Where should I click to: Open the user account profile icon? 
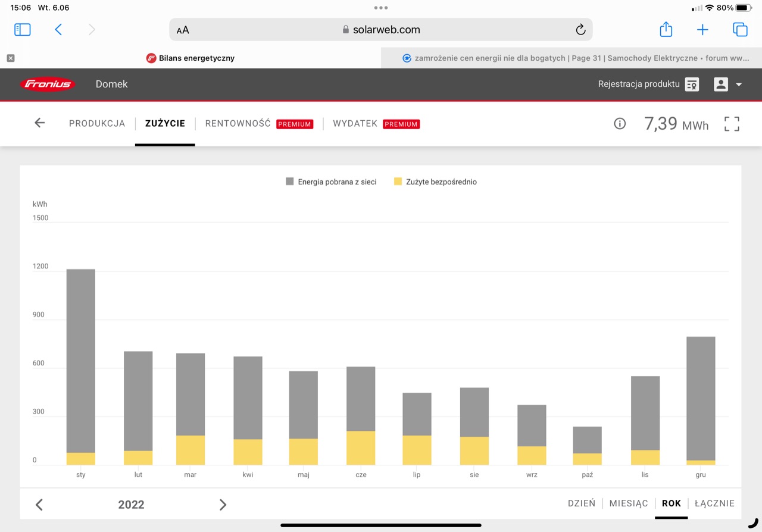pyautogui.click(x=721, y=85)
